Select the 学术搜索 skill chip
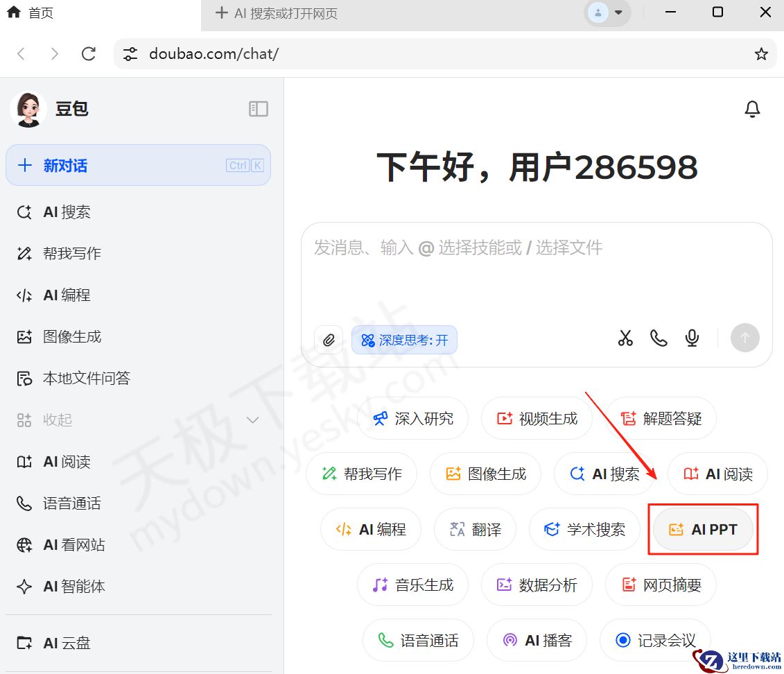The image size is (784, 674). pyautogui.click(x=584, y=529)
